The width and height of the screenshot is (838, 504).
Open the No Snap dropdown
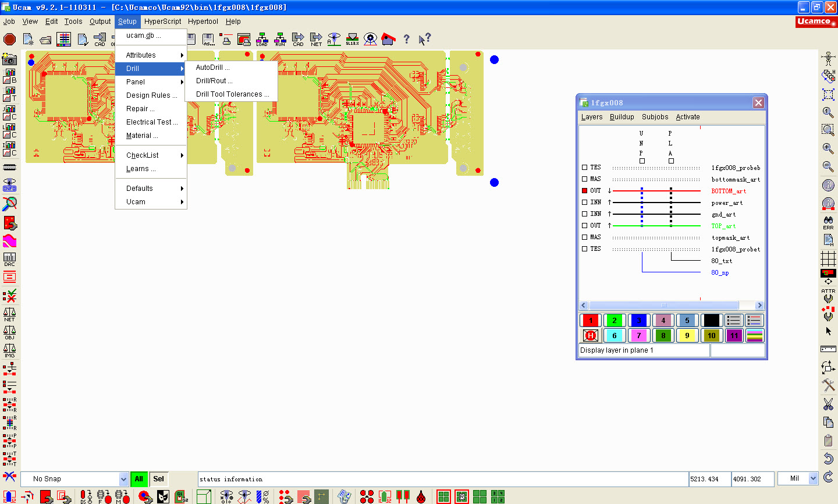click(123, 479)
